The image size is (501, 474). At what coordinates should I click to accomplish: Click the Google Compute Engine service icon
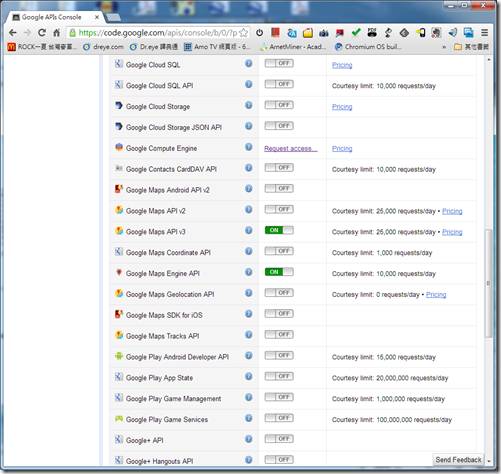pyautogui.click(x=119, y=147)
